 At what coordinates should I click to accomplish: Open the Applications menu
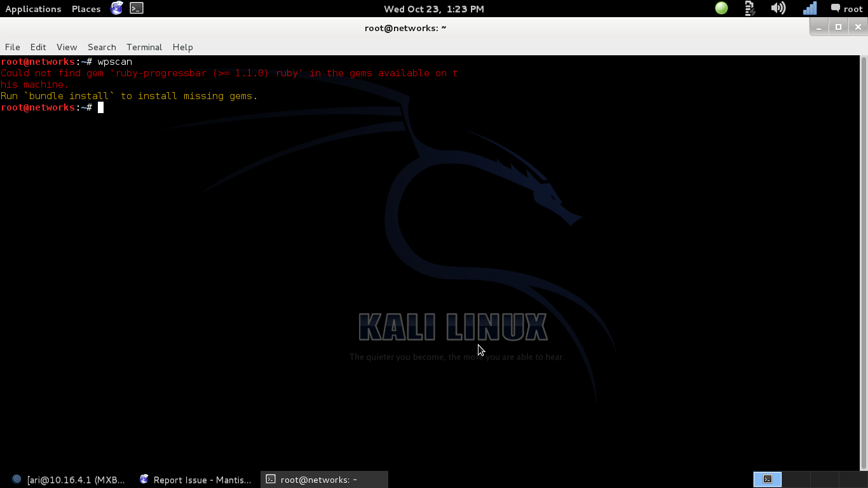tap(33, 9)
